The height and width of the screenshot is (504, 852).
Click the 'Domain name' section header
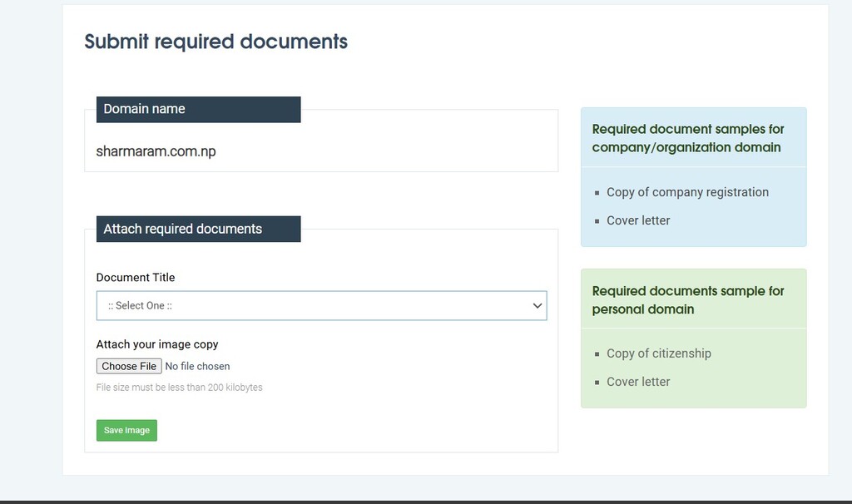[143, 109]
